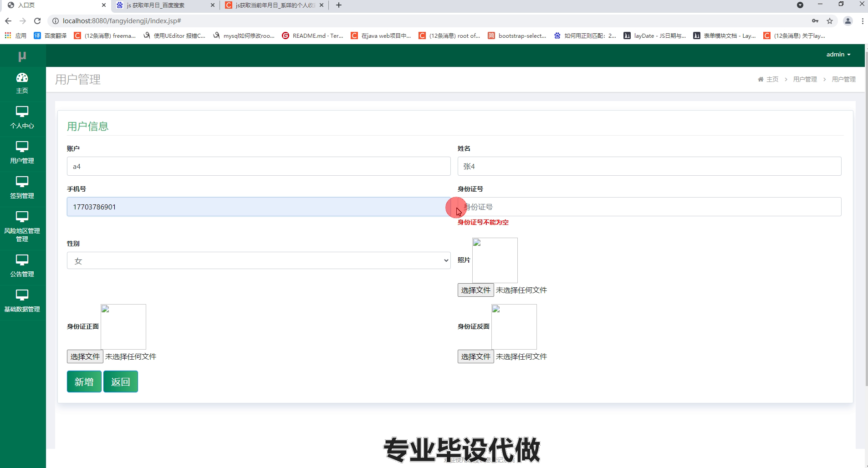
Task: Choose file for 照片 upload
Action: point(475,290)
